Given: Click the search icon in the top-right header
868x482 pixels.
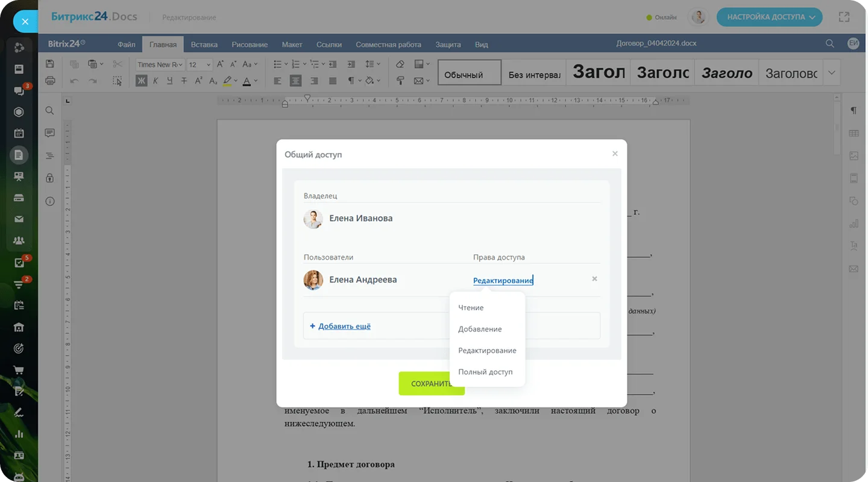Looking at the screenshot, I should (830, 44).
